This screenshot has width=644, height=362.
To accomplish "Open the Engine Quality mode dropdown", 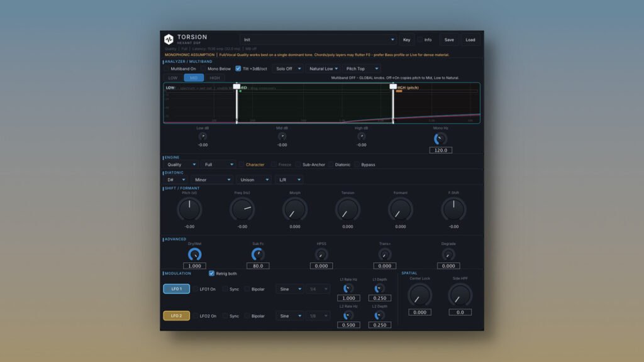I will tap(181, 165).
